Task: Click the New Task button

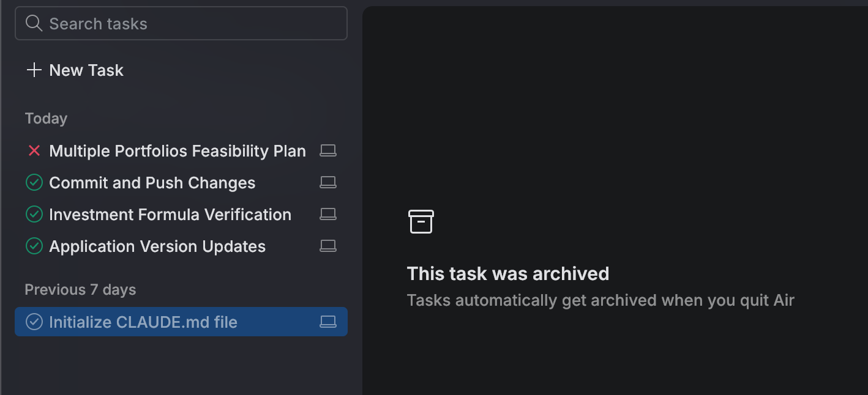Action: (75, 70)
